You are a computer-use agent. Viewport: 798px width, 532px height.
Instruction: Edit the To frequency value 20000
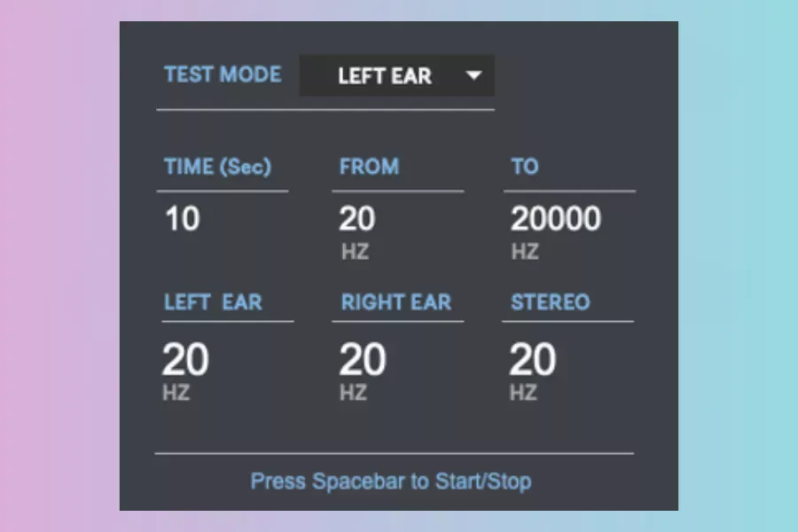(x=556, y=219)
